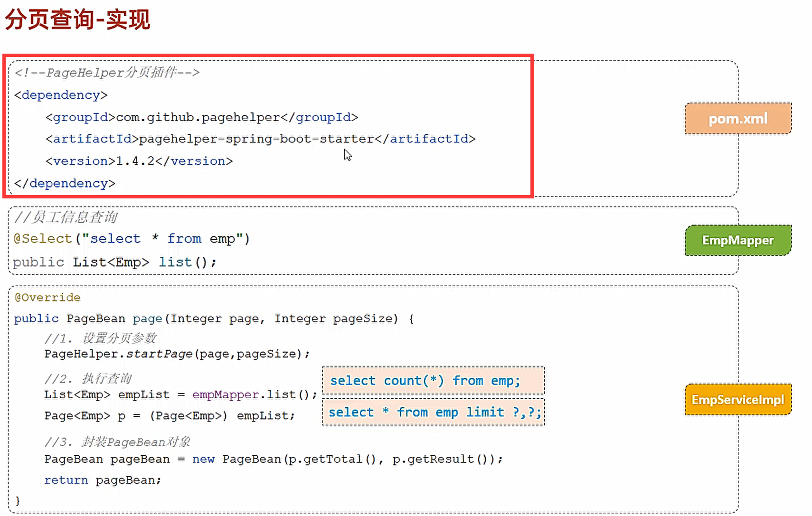The height and width of the screenshot is (516, 812).
Task: Click the SQL box "select * from emp limit ?,?;"
Action: click(433, 412)
